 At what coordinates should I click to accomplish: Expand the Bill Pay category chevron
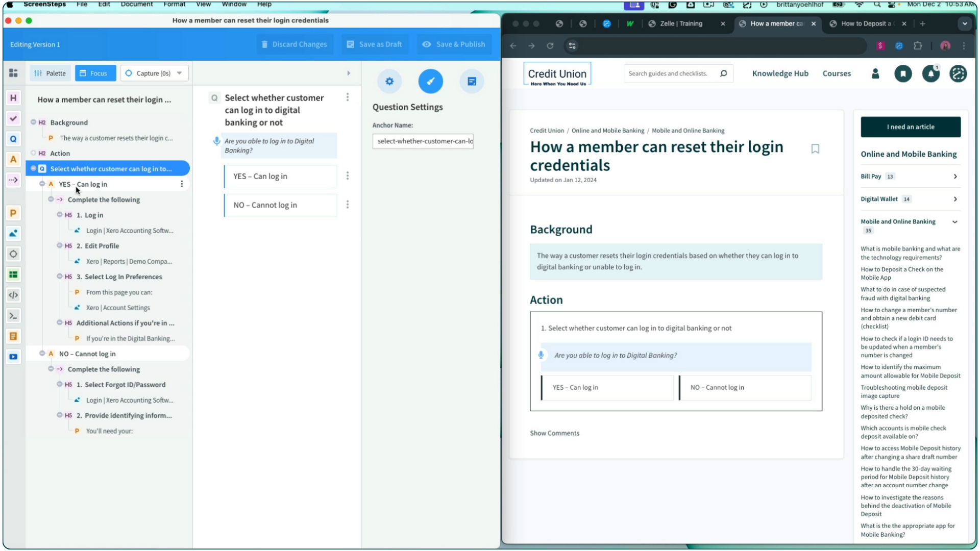tap(955, 177)
